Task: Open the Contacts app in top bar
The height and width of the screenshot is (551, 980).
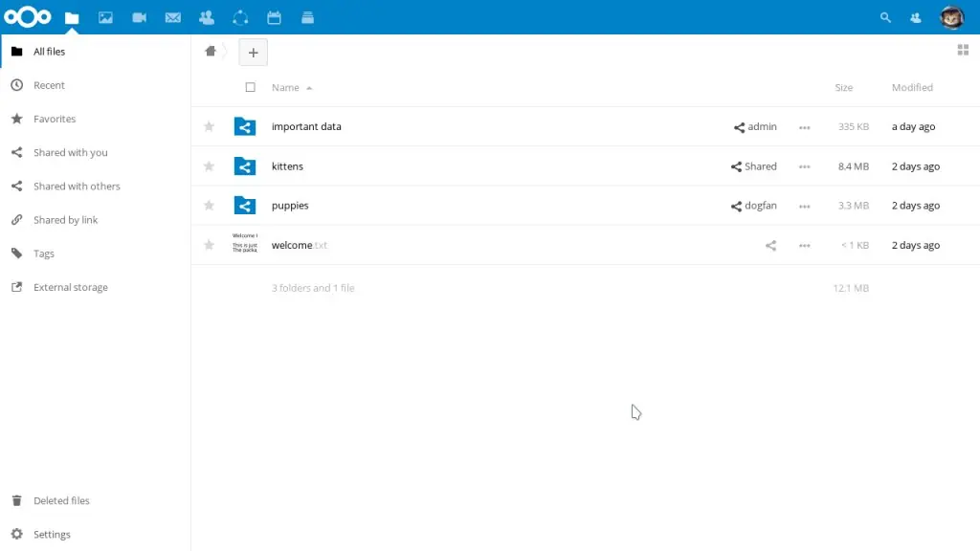Action: point(207,17)
